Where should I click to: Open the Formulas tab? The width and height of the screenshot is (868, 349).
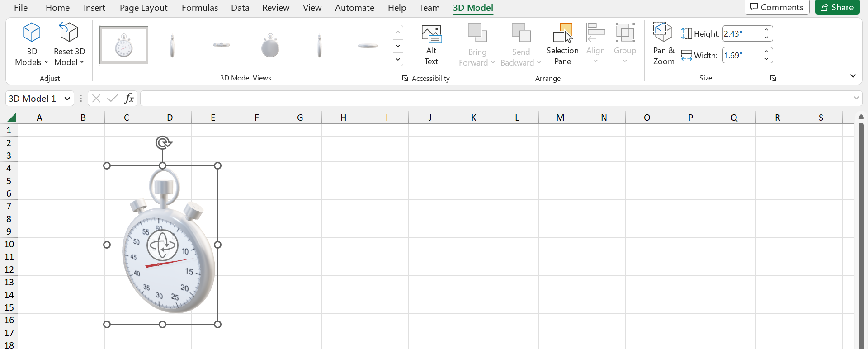coord(199,8)
